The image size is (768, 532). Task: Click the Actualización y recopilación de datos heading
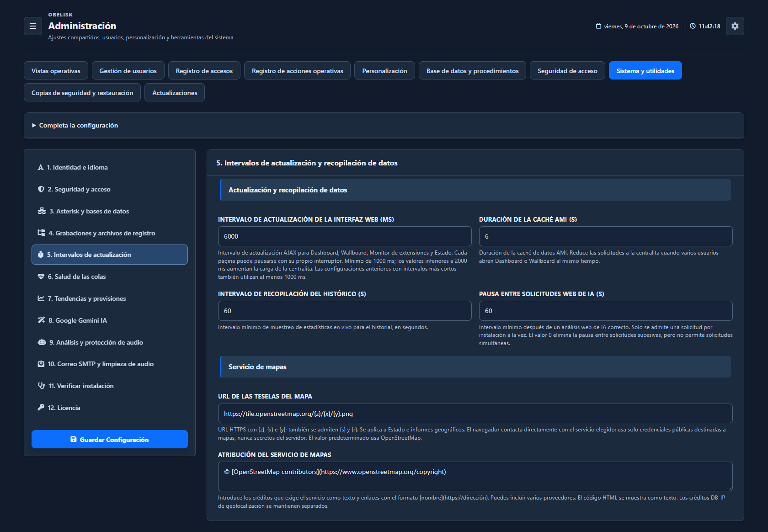tap(475, 190)
